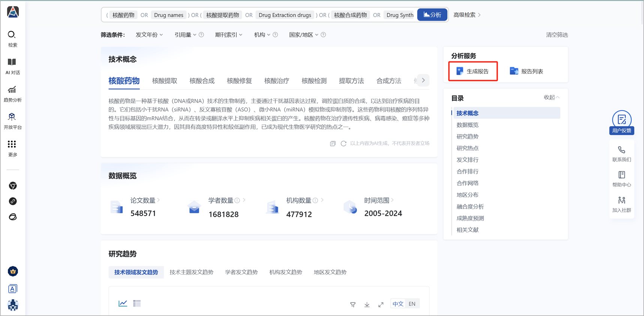
Task: Switch chart language to 中文
Action: click(398, 304)
